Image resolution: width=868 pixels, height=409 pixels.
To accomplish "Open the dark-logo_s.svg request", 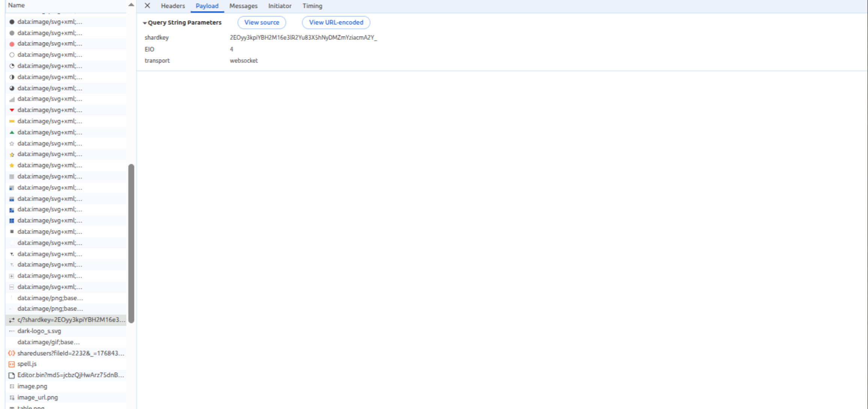I will (x=39, y=331).
